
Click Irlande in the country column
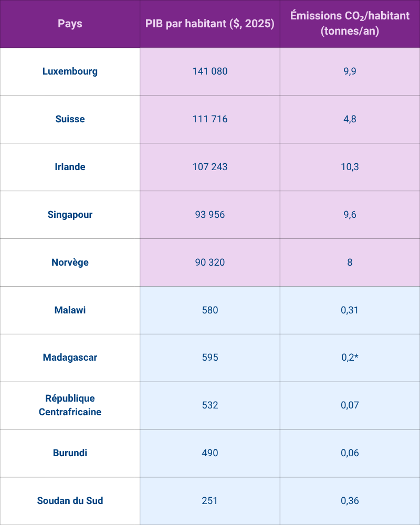tap(70, 167)
